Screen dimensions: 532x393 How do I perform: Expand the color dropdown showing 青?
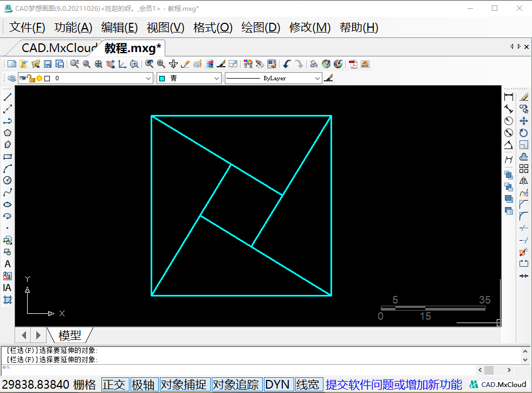point(189,79)
